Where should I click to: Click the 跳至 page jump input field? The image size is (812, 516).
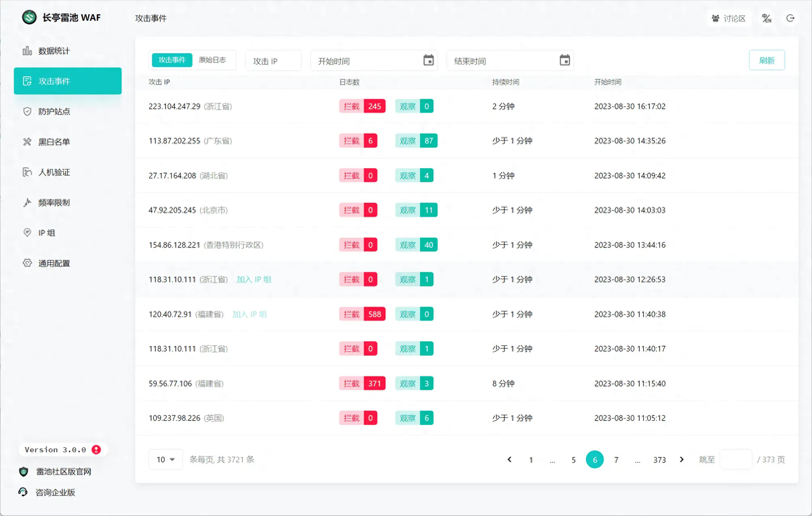coord(736,459)
